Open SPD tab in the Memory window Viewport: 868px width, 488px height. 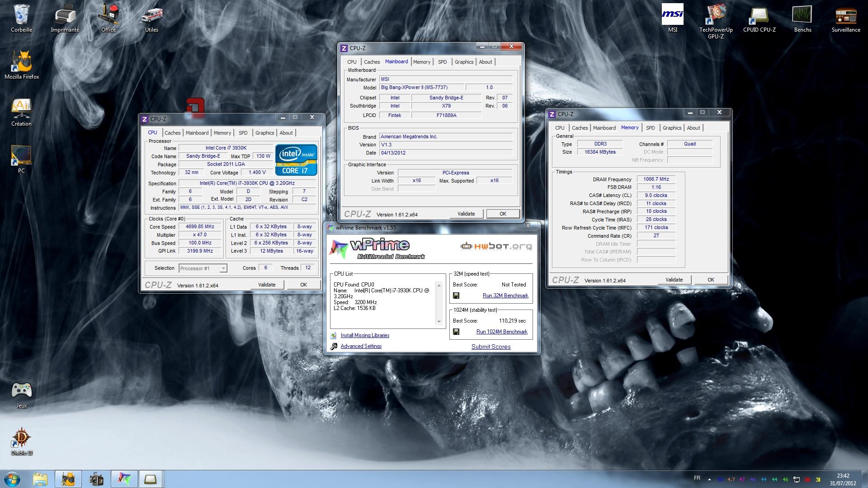[x=650, y=128]
